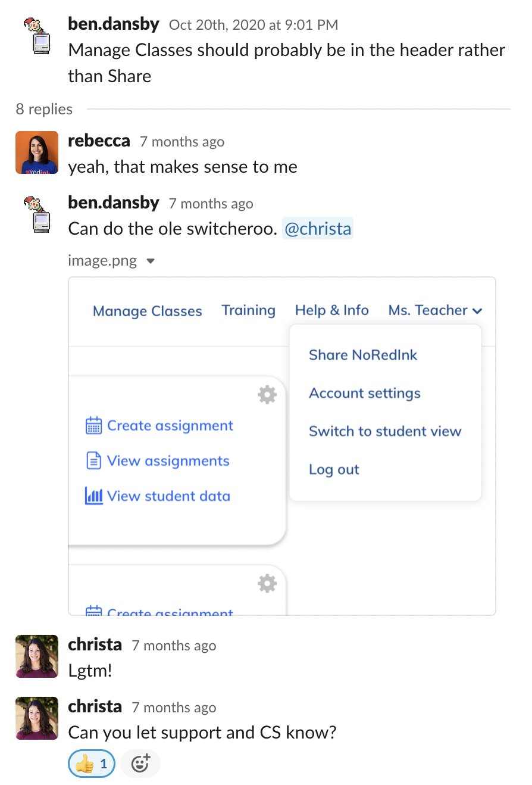This screenshot has width=532, height=785.
Task: Click the gear icon on second class card
Action: click(267, 584)
